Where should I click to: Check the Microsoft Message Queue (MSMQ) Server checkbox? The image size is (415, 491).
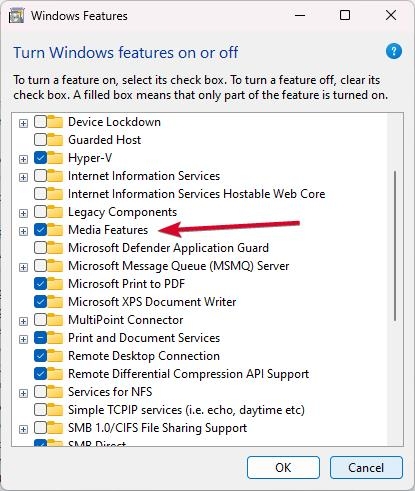coord(40,266)
